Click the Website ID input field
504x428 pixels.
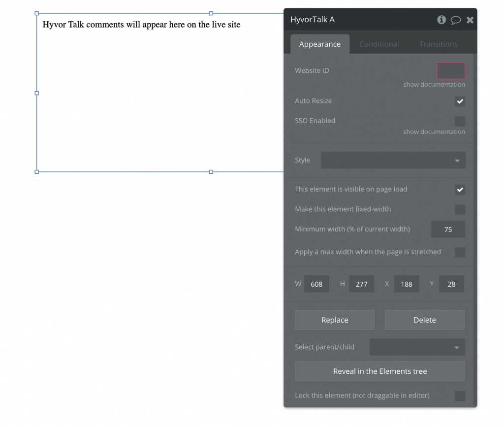(x=451, y=71)
